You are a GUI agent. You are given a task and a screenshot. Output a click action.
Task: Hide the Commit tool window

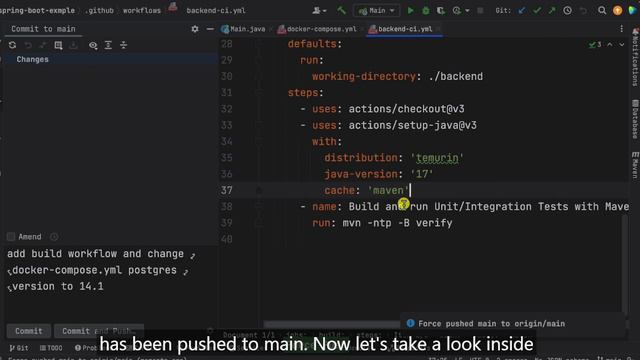(x=210, y=29)
